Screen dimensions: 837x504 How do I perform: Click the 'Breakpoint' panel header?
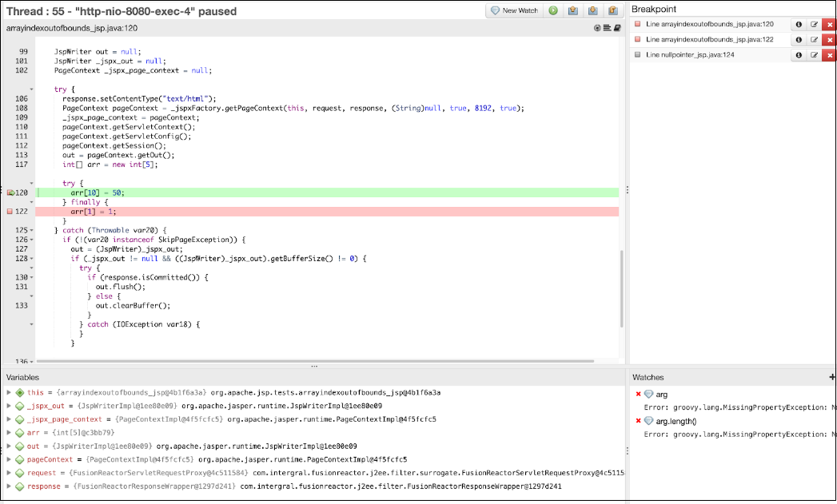[654, 9]
